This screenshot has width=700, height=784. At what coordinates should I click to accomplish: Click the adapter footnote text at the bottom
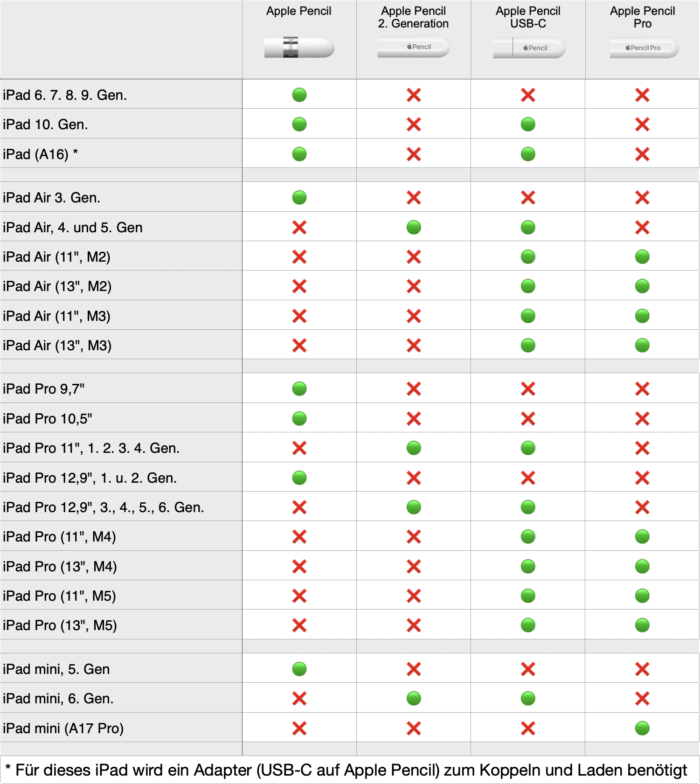[x=346, y=770]
